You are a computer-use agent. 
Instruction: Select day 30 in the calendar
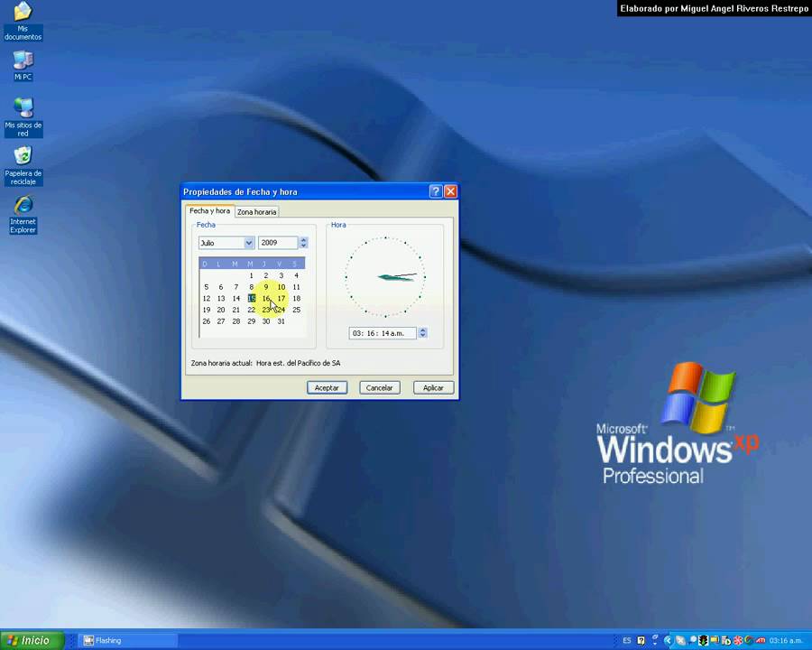click(266, 321)
